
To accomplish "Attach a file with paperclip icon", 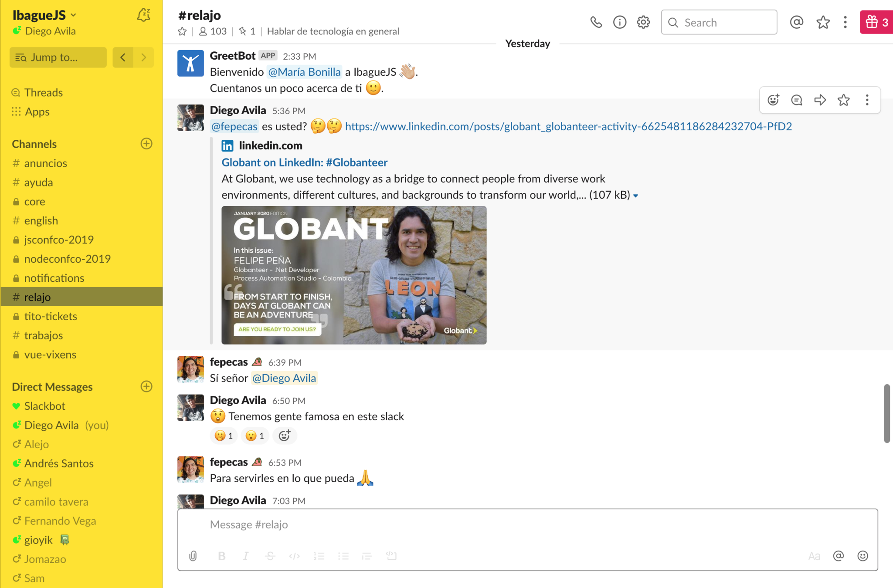I will (x=193, y=556).
